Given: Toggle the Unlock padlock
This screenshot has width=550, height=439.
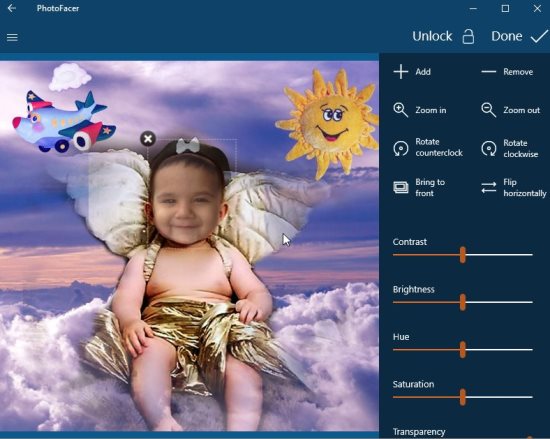Looking at the screenshot, I should (468, 36).
